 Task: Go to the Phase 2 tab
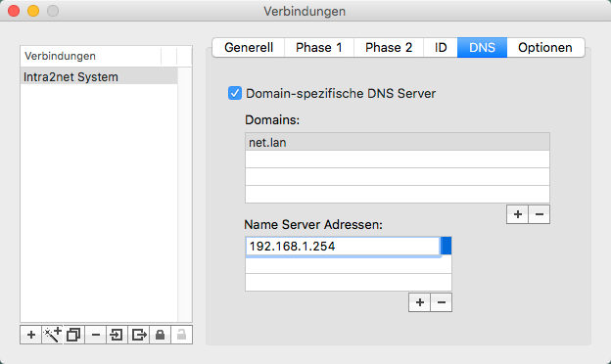click(389, 48)
